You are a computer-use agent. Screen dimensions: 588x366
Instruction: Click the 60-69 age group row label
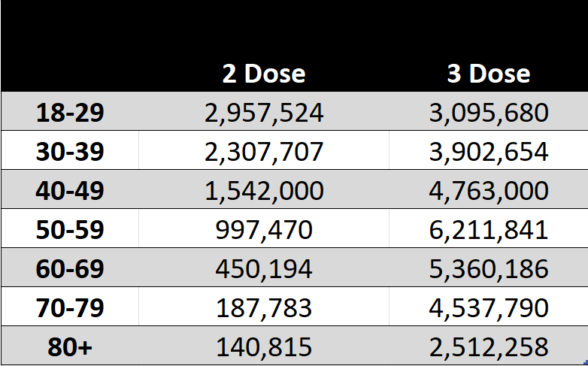click(x=70, y=268)
